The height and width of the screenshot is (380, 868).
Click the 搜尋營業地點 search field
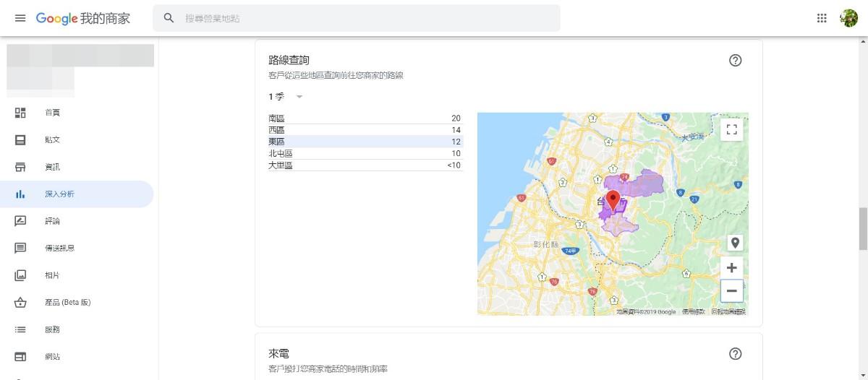click(x=362, y=18)
